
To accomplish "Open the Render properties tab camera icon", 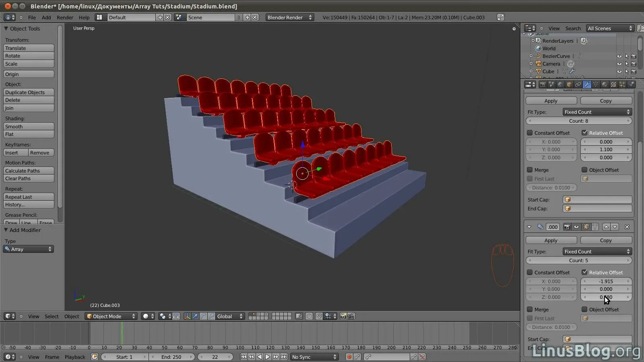I will click(x=543, y=84).
